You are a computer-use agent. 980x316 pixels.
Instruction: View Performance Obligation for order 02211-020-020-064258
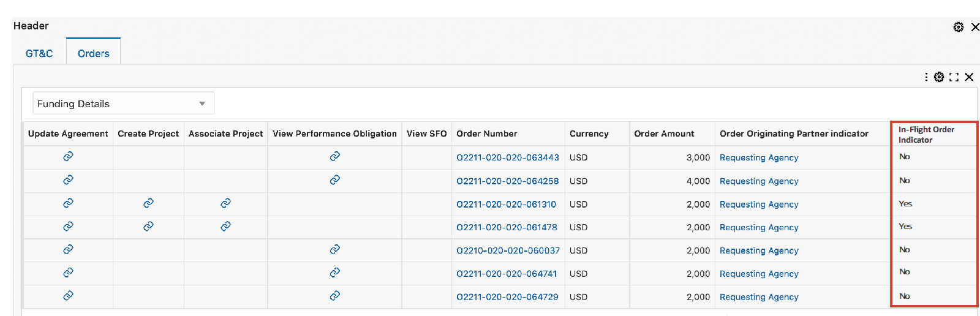(334, 179)
